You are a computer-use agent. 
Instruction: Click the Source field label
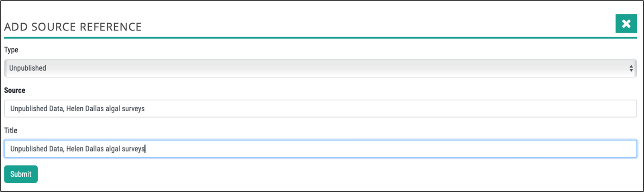pyautogui.click(x=14, y=90)
